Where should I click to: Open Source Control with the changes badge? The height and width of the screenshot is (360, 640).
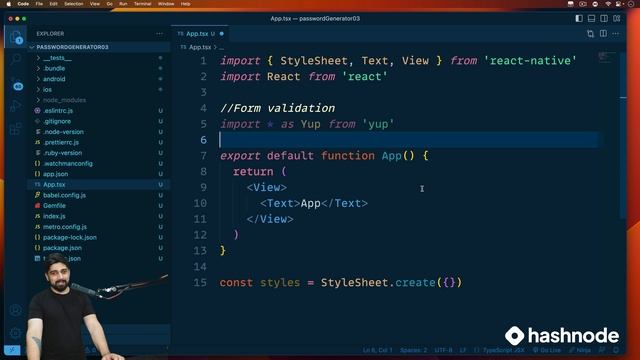point(16,83)
